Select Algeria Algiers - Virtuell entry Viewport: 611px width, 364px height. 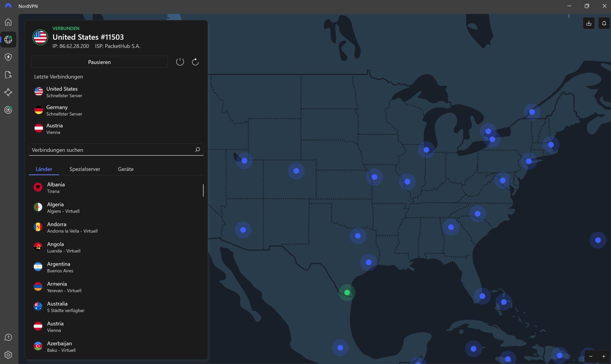click(116, 207)
